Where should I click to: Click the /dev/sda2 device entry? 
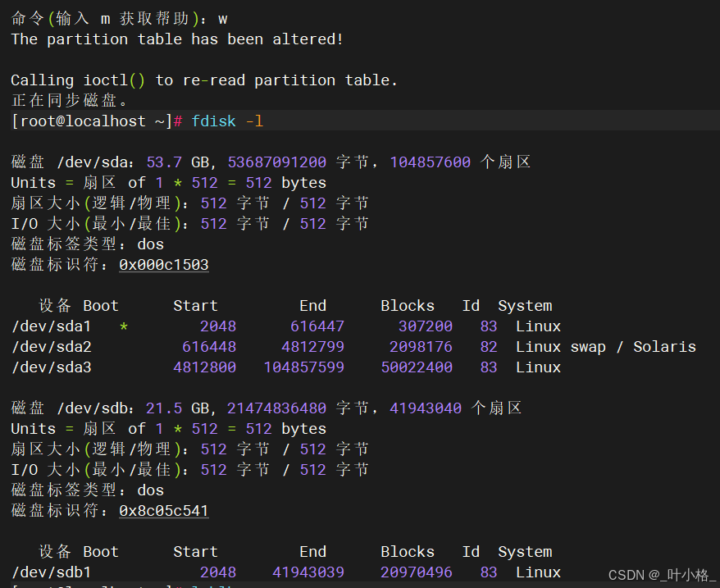(x=52, y=347)
